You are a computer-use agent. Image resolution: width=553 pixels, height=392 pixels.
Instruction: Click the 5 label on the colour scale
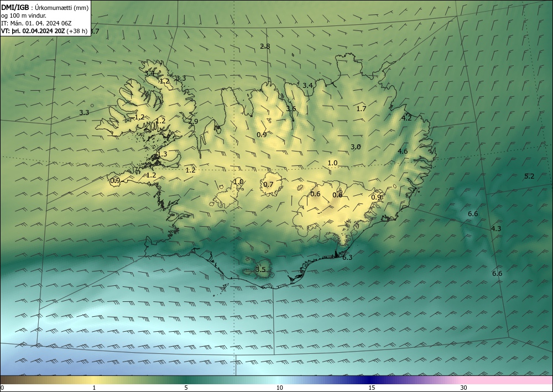(x=186, y=388)
